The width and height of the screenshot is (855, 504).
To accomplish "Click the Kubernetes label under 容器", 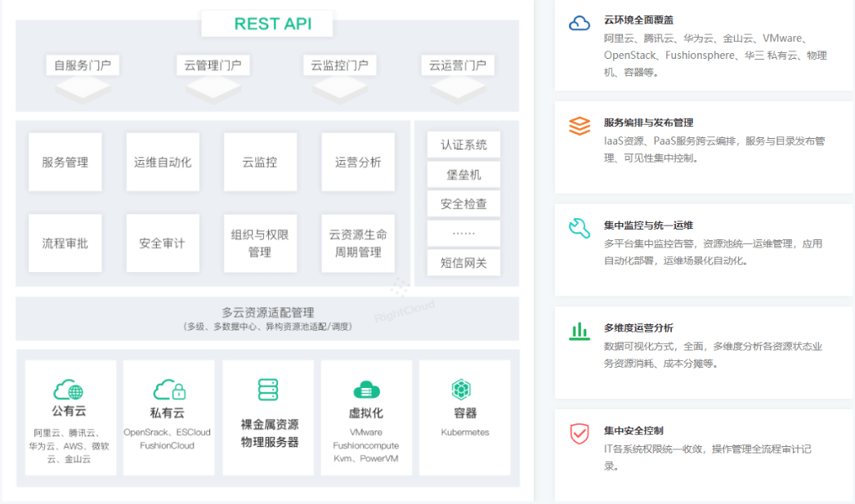I will (x=465, y=432).
